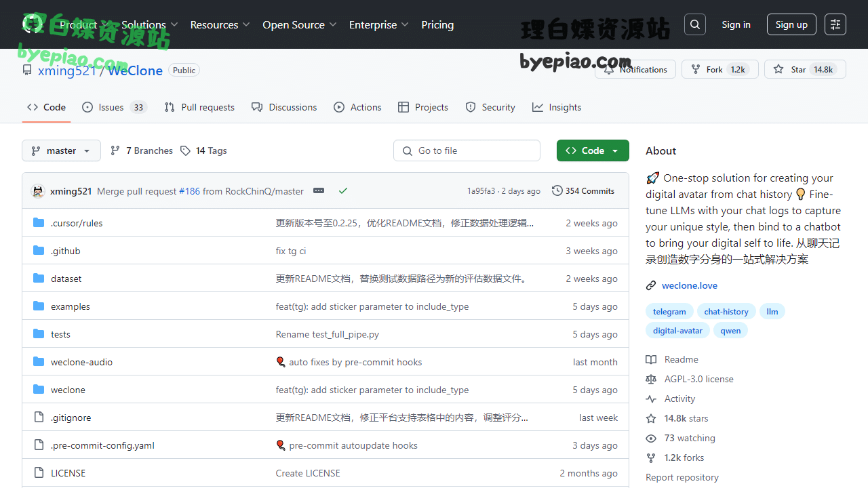
Task: Click branch icon beside 7 Branches
Action: (115, 150)
